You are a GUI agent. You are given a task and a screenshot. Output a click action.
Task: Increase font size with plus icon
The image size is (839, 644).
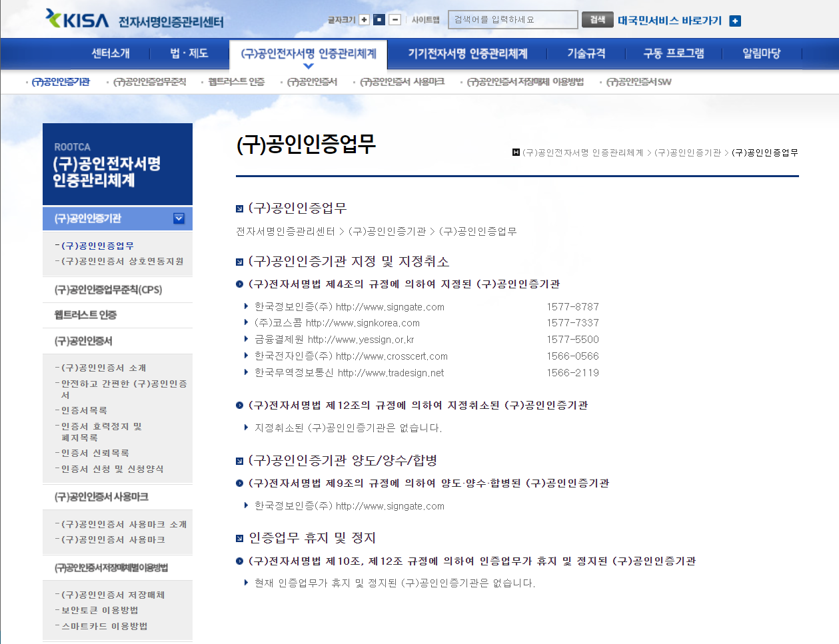pos(365,20)
